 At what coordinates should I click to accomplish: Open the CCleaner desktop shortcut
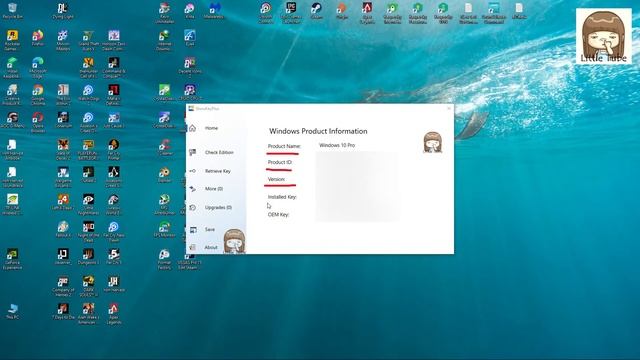click(164, 147)
